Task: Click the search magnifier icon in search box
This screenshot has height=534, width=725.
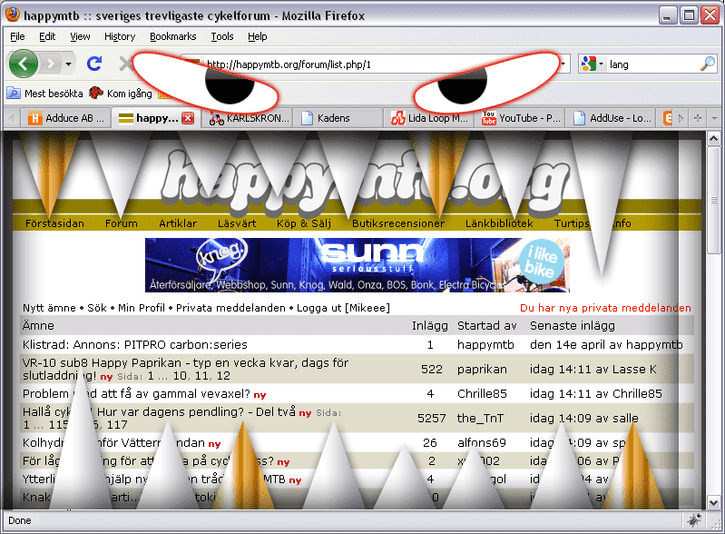Action: click(708, 64)
